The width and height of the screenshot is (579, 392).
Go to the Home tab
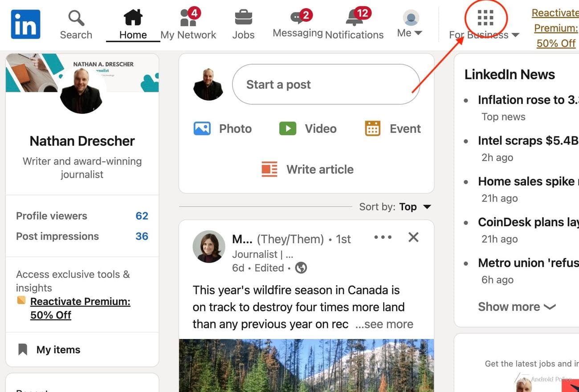(x=133, y=24)
